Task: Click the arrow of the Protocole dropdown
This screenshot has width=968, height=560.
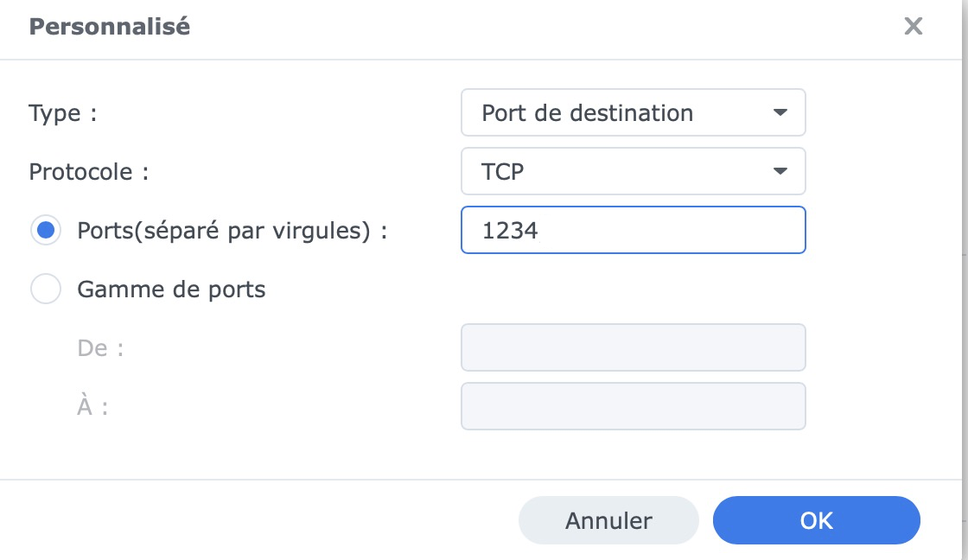Action: tap(780, 171)
